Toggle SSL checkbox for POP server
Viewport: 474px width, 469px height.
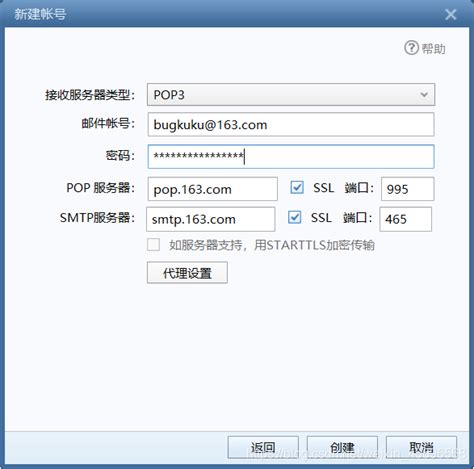(x=297, y=187)
